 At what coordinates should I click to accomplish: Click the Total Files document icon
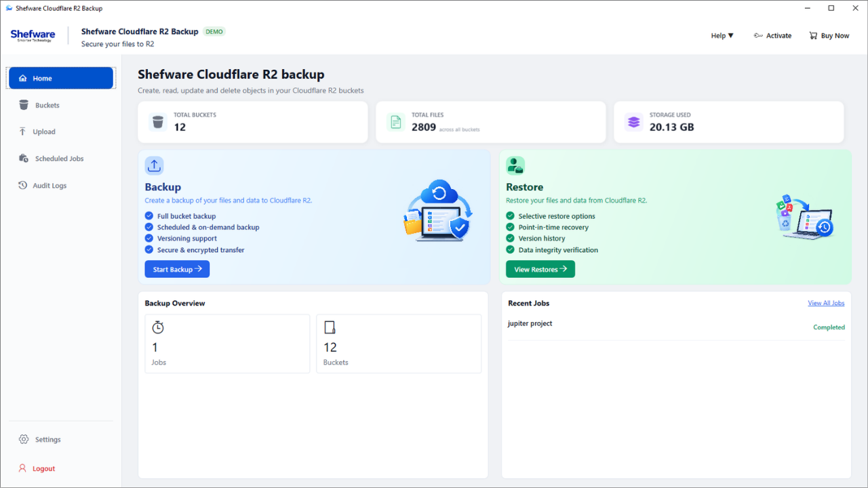[x=395, y=122]
